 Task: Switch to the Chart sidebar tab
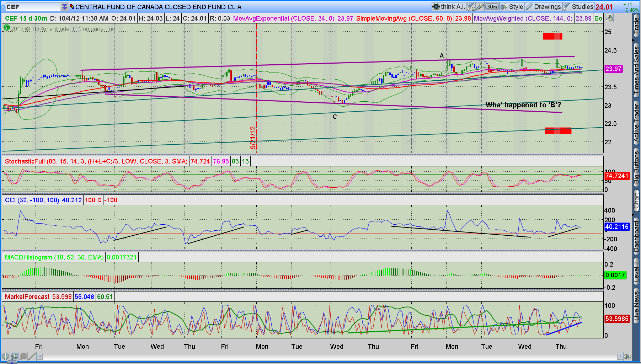tap(636, 202)
